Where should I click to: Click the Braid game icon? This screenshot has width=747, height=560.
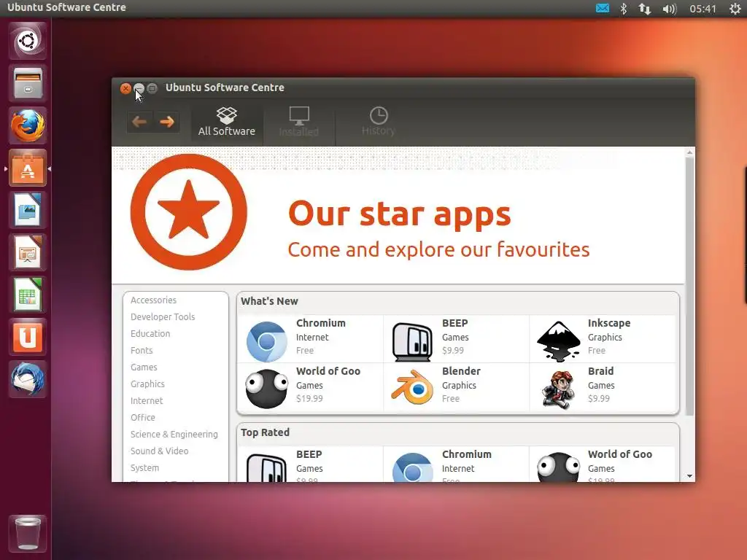557,389
